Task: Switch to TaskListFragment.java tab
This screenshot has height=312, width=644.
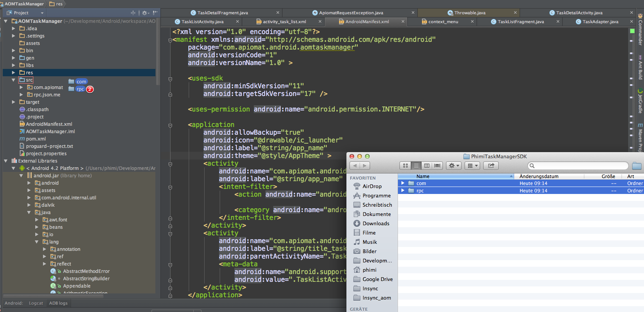Action: (x=517, y=22)
